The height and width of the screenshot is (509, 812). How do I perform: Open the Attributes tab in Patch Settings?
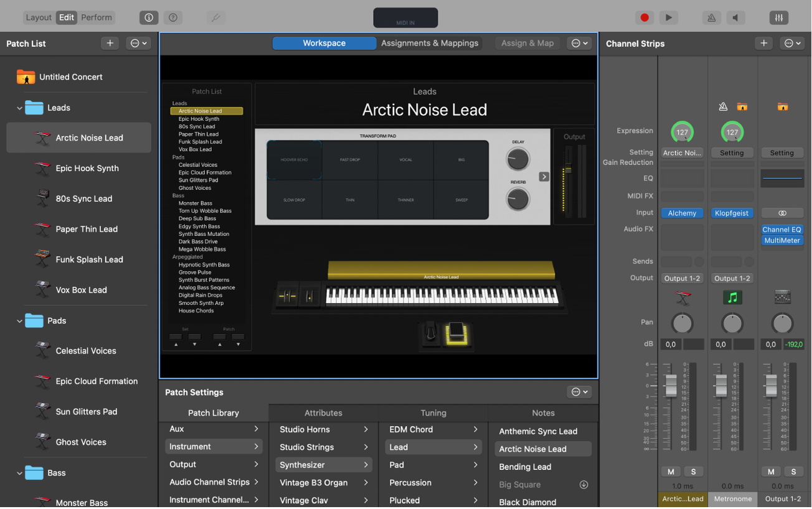[323, 413]
